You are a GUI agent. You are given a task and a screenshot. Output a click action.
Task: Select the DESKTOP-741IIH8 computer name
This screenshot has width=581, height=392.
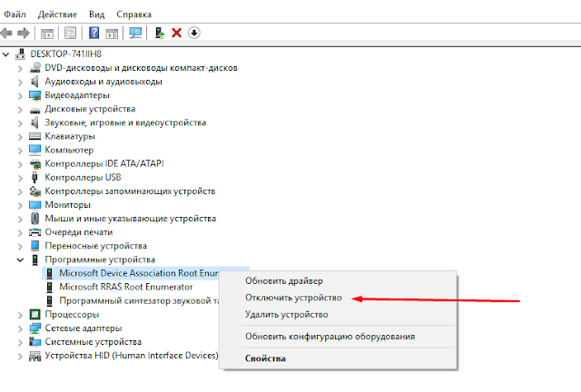66,54
